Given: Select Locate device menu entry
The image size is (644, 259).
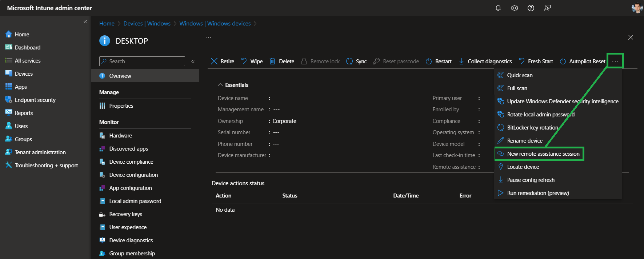Looking at the screenshot, I should (x=523, y=167).
